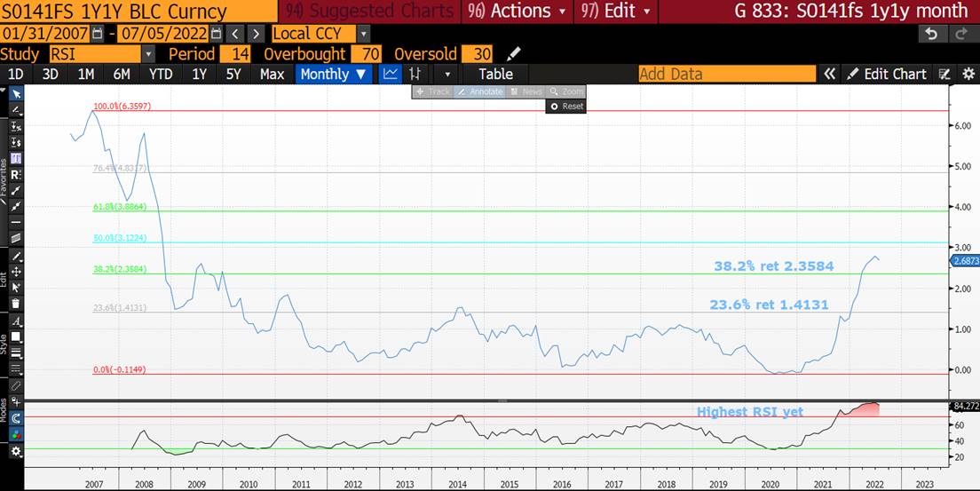Click the delete trash can icon
The height and width of the screenshot is (491, 980).
point(16,304)
